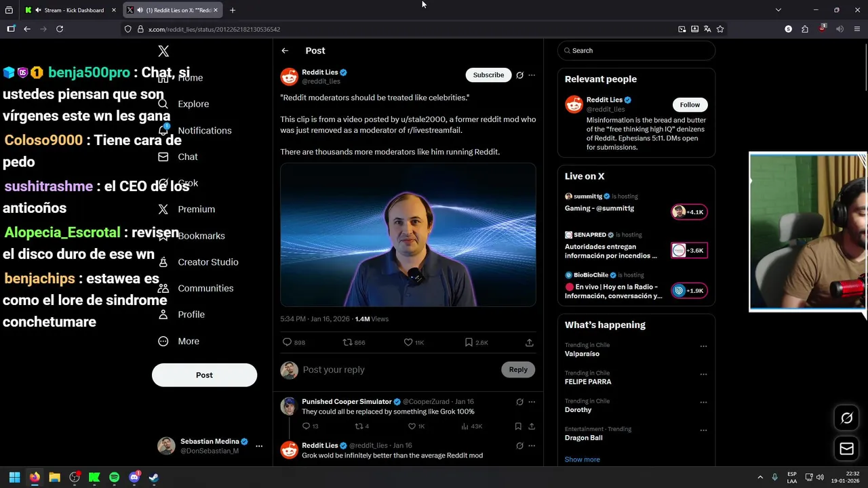Screen dimensions: 868x488
Task: Open more options on Cooper Simulator comment
Action: coord(532,402)
